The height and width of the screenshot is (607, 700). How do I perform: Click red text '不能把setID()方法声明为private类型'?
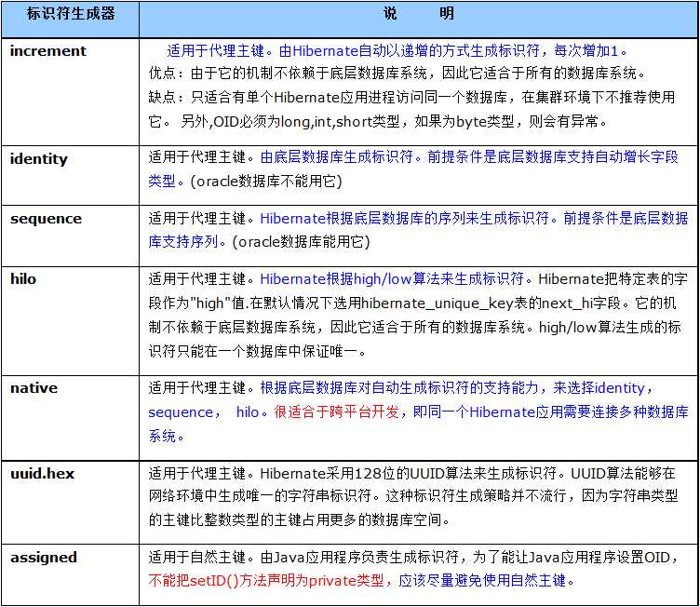click(266, 581)
